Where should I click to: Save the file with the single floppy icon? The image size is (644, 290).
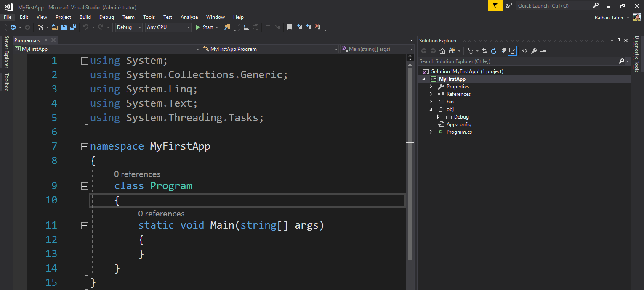pos(64,27)
